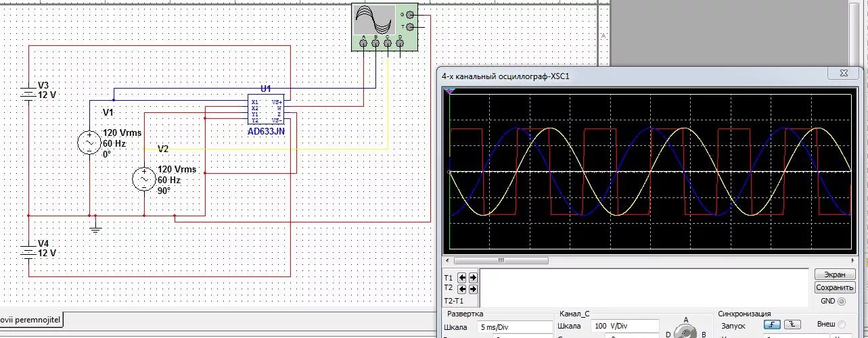Select the V2 AC voltage source symbol
Viewport: 868px width, 338px height.
click(x=144, y=179)
